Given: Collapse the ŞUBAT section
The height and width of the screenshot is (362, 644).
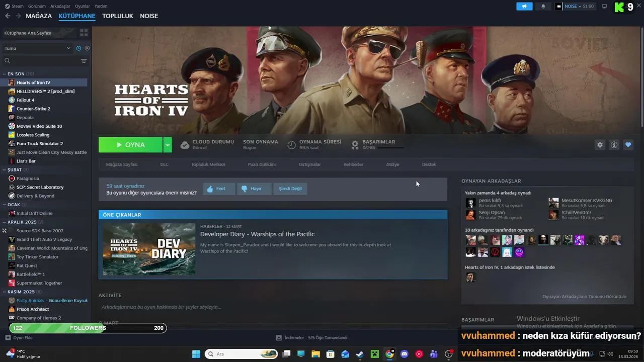Looking at the screenshot, I should click(x=5, y=169).
